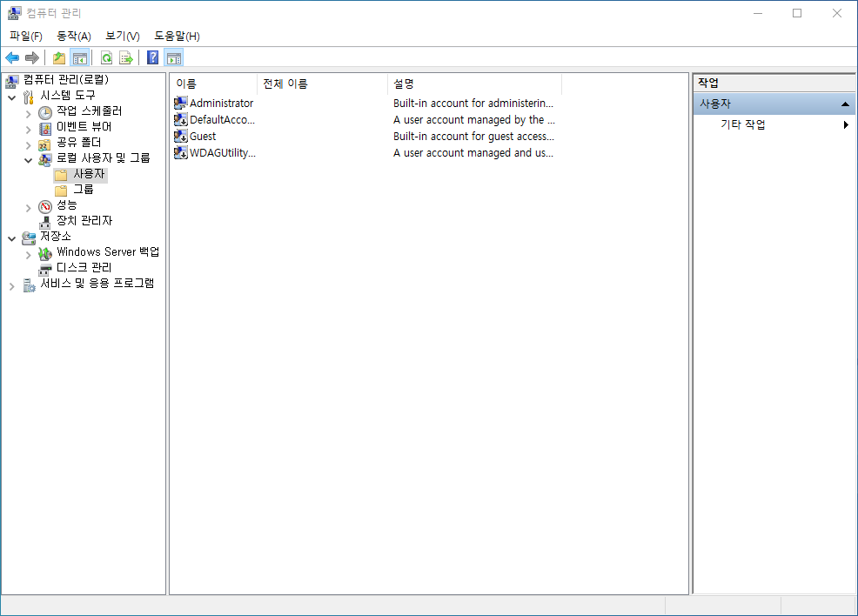The width and height of the screenshot is (858, 616).
Task: Click the Windows Server 백업 icon
Action: tap(45, 254)
